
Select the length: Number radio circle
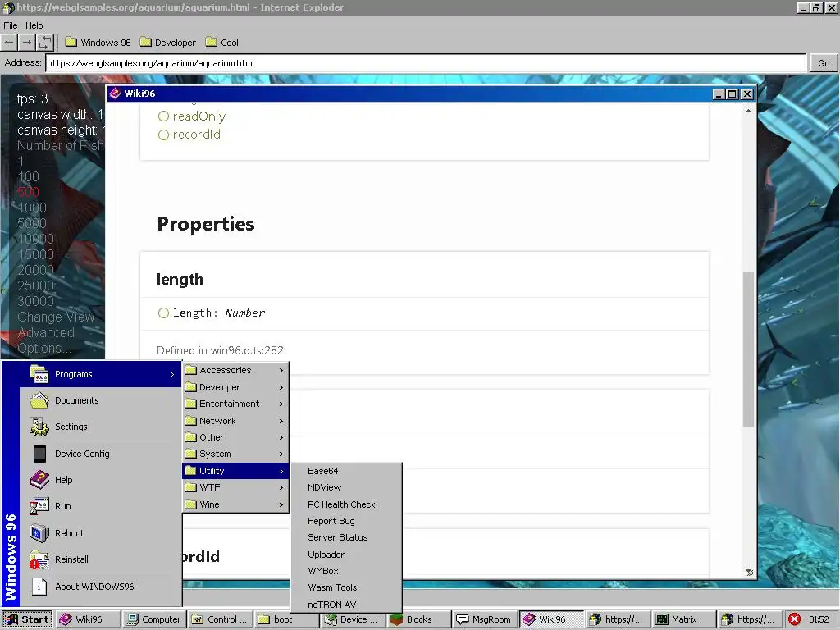163,313
